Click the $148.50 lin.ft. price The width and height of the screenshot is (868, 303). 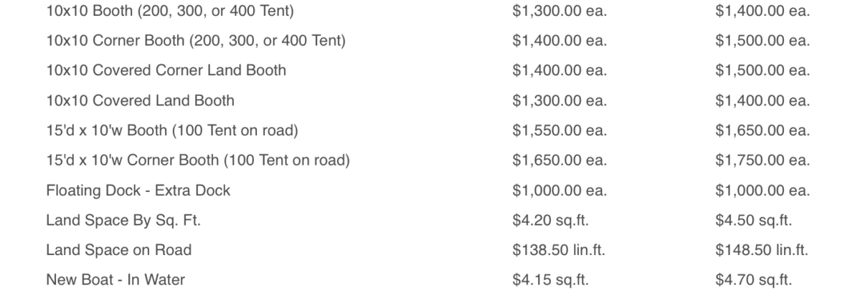coord(761,250)
